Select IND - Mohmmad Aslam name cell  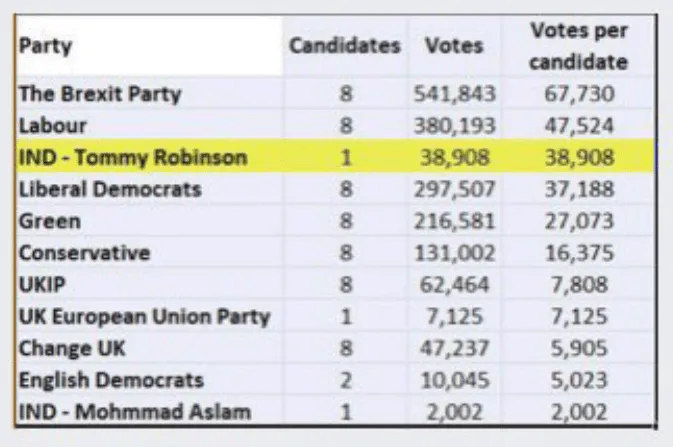150,411
